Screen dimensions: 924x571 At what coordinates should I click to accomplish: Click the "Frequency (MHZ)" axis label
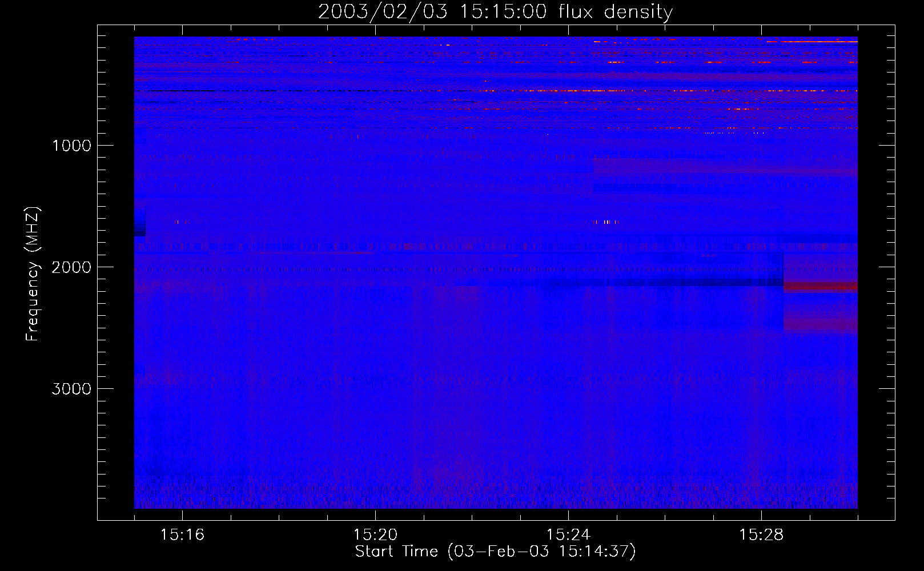pos(33,274)
